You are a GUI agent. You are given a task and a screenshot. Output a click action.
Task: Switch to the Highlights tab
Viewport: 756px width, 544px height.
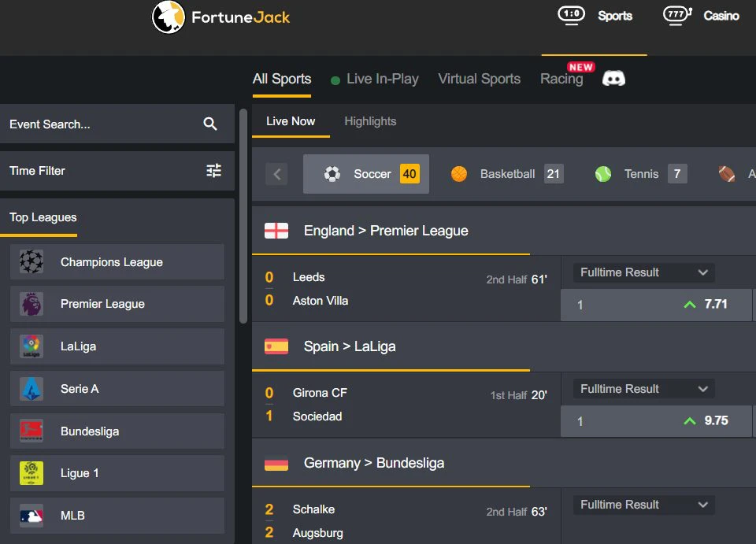click(370, 121)
